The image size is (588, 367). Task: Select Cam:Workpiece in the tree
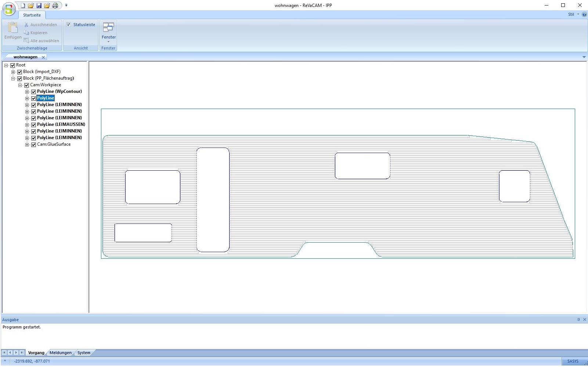point(46,85)
